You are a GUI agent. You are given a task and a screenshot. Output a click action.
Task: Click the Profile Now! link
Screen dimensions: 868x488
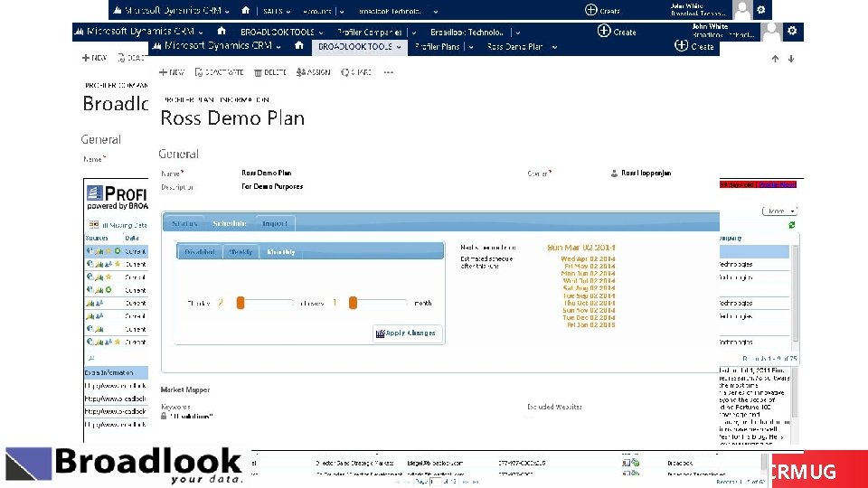[x=778, y=184]
